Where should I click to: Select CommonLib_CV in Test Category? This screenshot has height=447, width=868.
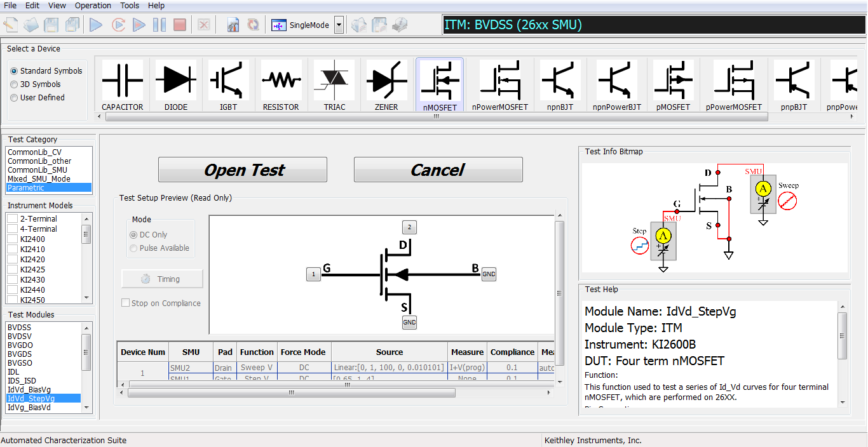[x=34, y=152]
